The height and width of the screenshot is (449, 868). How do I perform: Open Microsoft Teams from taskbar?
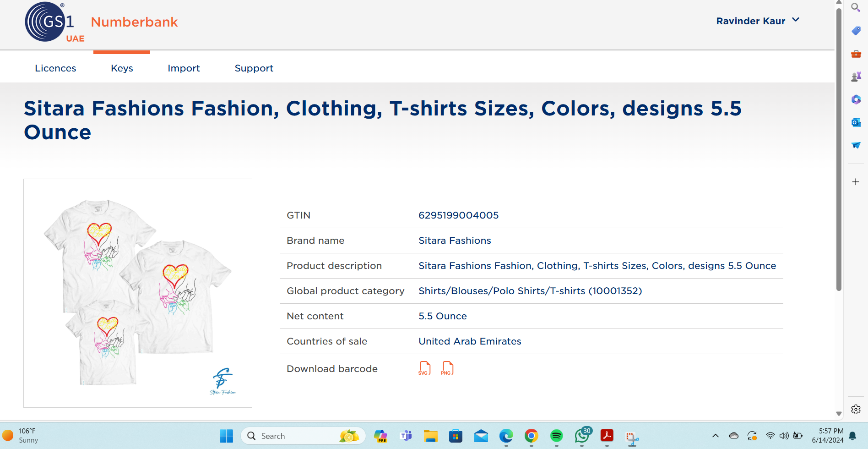click(406, 436)
